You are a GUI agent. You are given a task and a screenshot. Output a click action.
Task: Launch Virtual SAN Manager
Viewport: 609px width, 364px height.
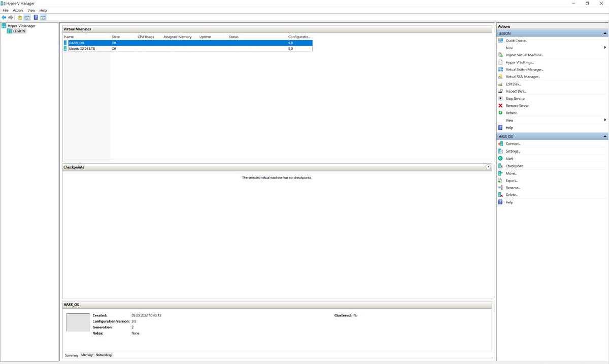point(523,77)
